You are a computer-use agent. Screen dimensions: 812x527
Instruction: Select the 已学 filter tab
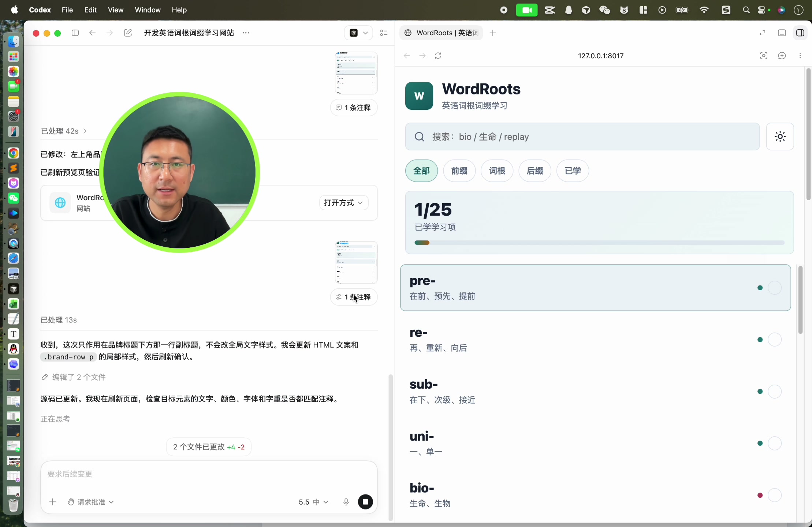pyautogui.click(x=573, y=171)
